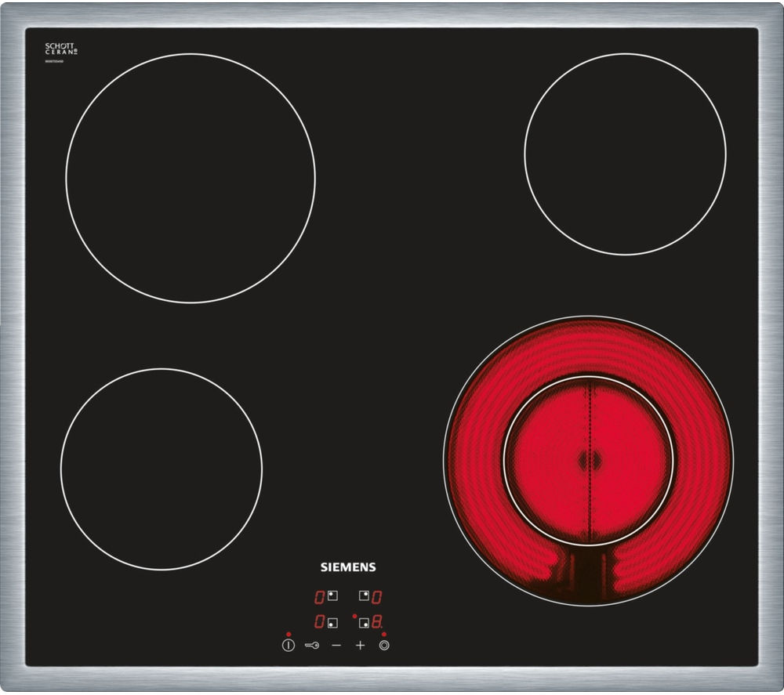
Task: Select the front-left zone indicator icon
Action: click(332, 623)
